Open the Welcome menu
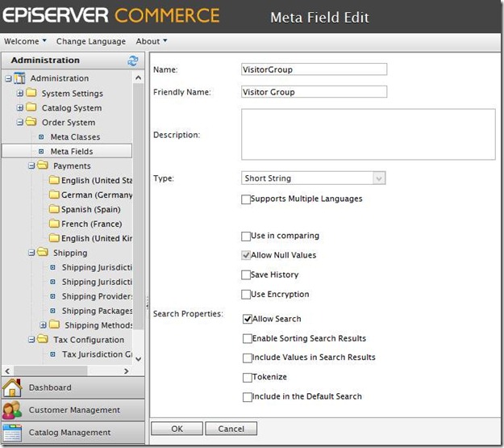The image size is (504, 448). point(25,41)
